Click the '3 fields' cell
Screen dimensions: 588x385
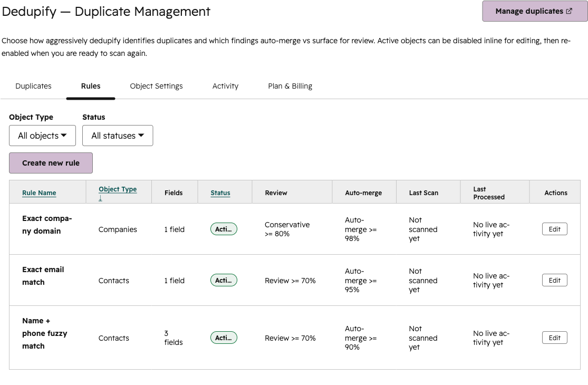pos(173,338)
